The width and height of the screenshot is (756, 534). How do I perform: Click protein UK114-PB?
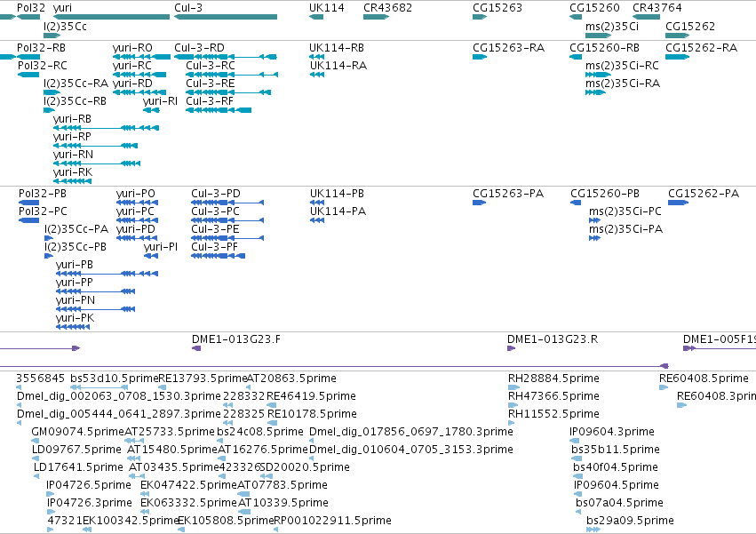[x=317, y=203]
